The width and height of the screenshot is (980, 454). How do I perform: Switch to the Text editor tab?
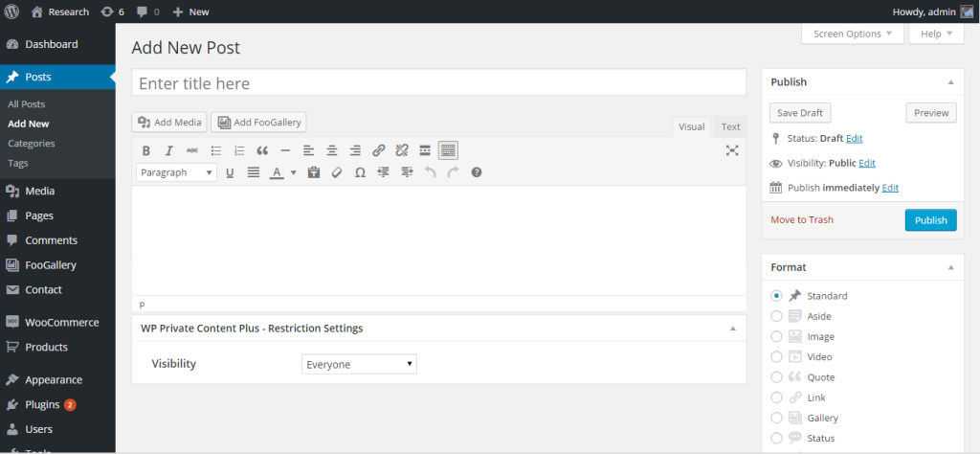click(x=730, y=126)
